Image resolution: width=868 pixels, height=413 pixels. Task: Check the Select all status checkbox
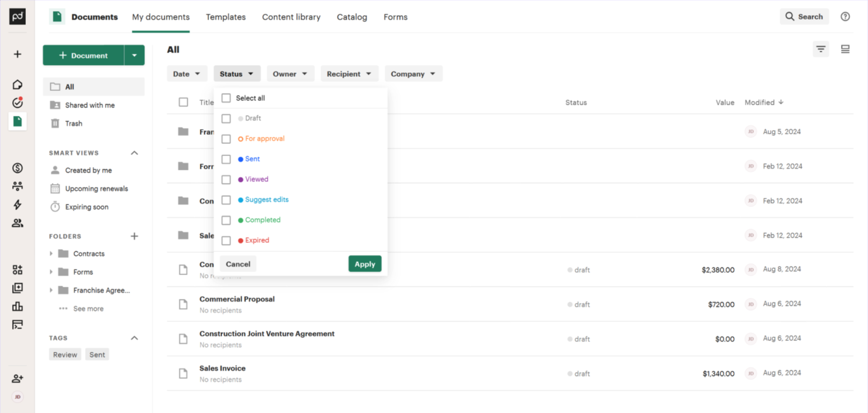click(226, 98)
